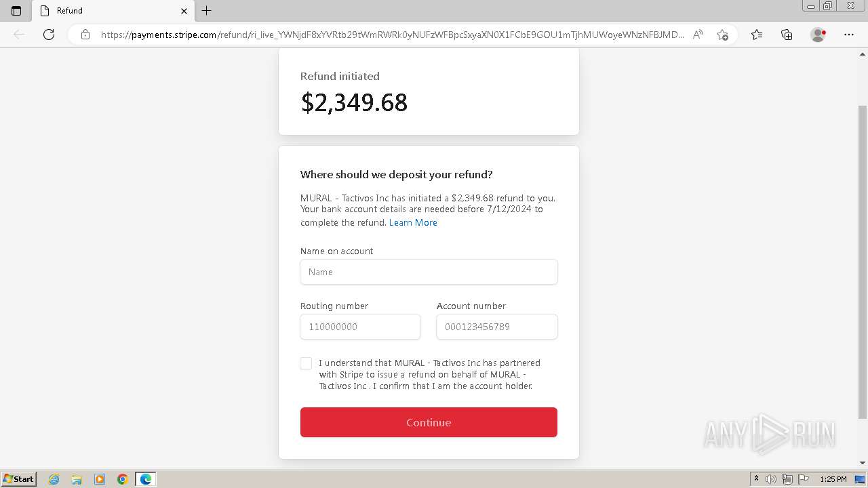Open the browser profile avatar

818,35
